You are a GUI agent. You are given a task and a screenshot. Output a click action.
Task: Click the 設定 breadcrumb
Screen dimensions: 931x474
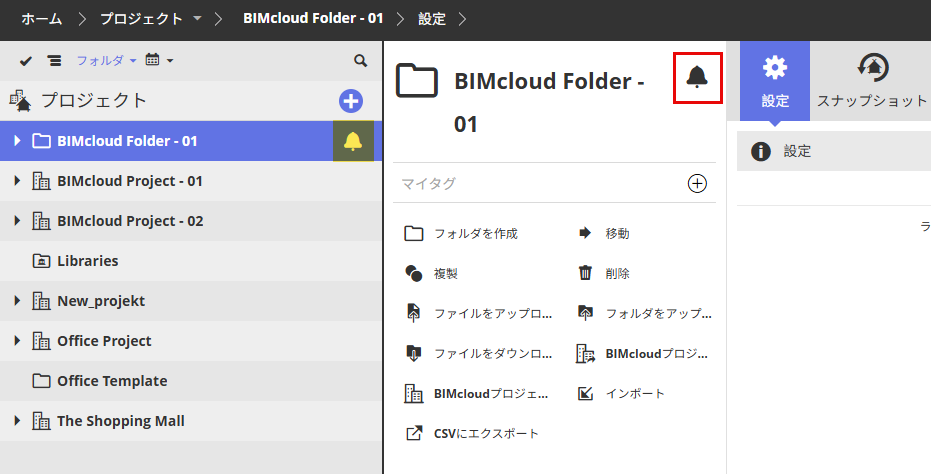[432, 19]
